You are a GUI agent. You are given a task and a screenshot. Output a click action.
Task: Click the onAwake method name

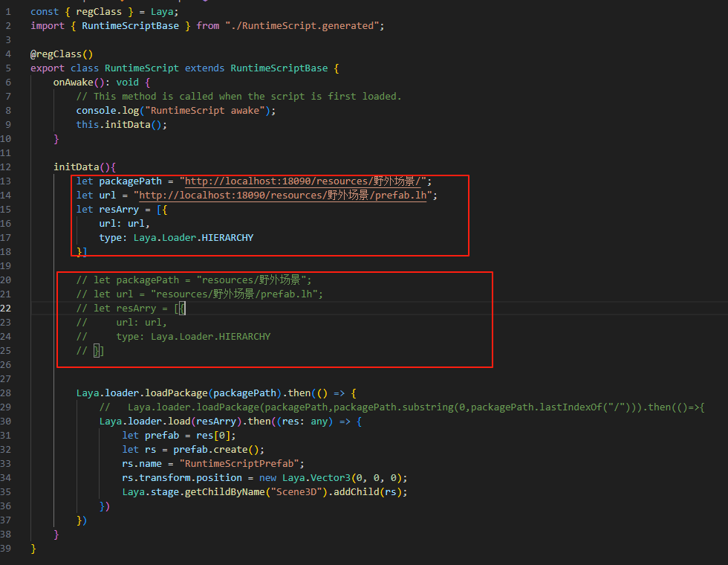(74, 83)
